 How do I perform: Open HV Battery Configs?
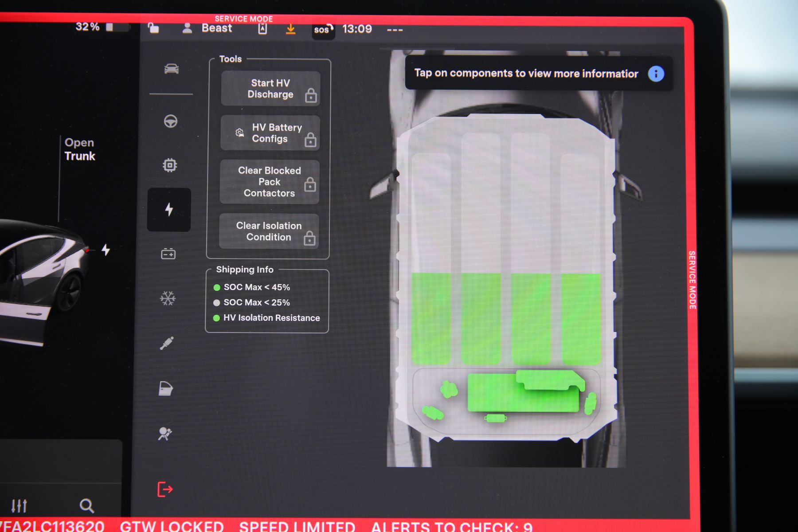pos(270,133)
